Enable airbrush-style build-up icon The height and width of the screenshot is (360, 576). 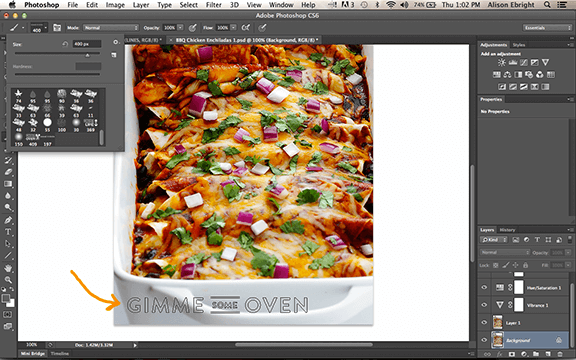[246, 28]
